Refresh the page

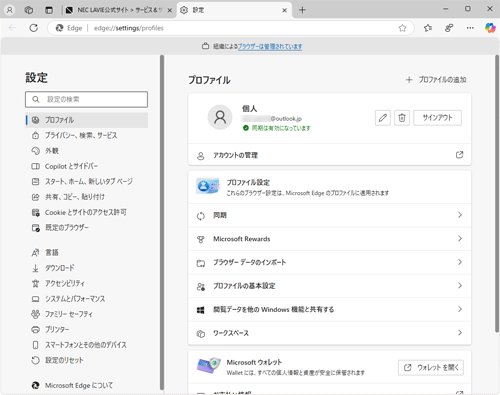coord(34,28)
